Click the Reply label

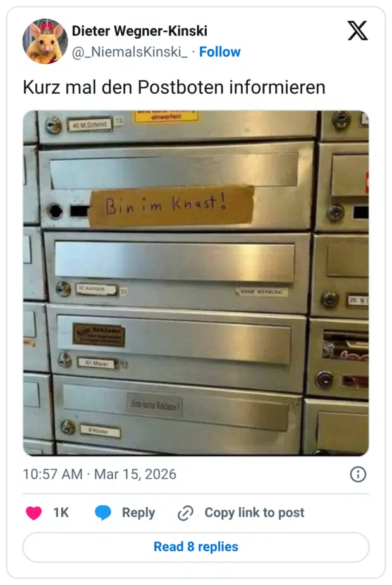click(x=138, y=513)
